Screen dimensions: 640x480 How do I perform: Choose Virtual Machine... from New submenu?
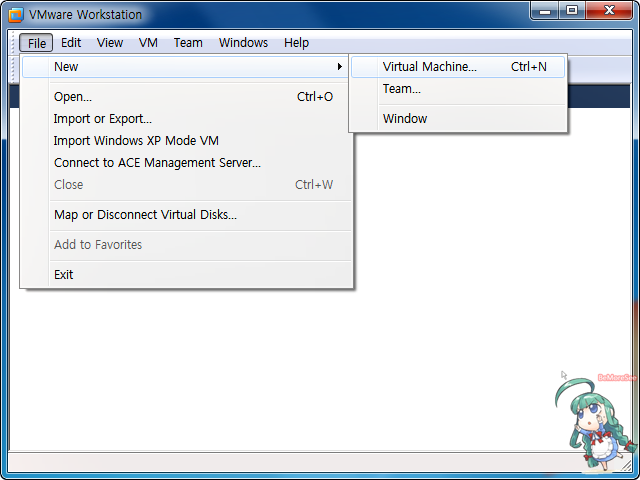click(x=458, y=67)
